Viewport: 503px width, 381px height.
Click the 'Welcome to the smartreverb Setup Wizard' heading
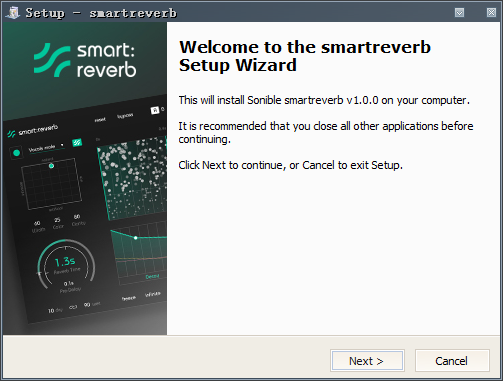tap(305, 56)
